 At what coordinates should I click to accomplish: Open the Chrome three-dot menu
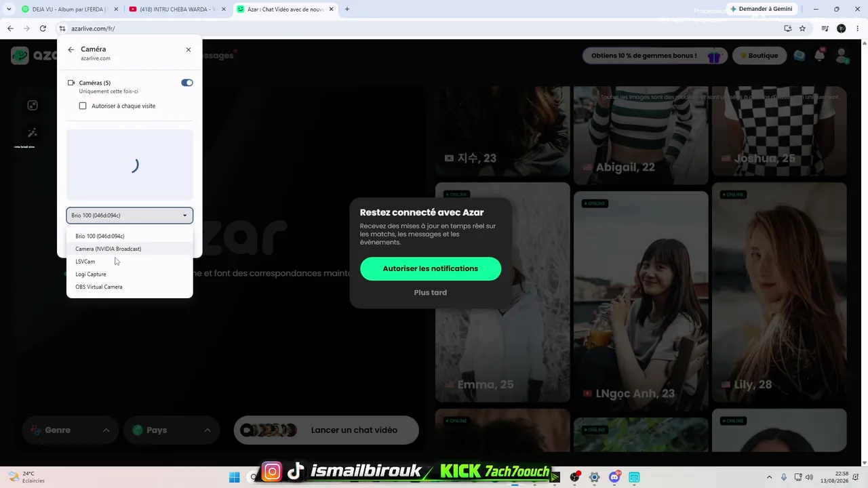857,28
